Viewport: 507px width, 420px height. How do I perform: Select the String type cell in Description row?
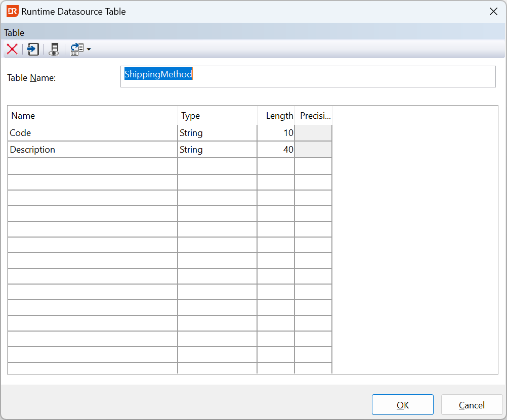pyautogui.click(x=217, y=150)
